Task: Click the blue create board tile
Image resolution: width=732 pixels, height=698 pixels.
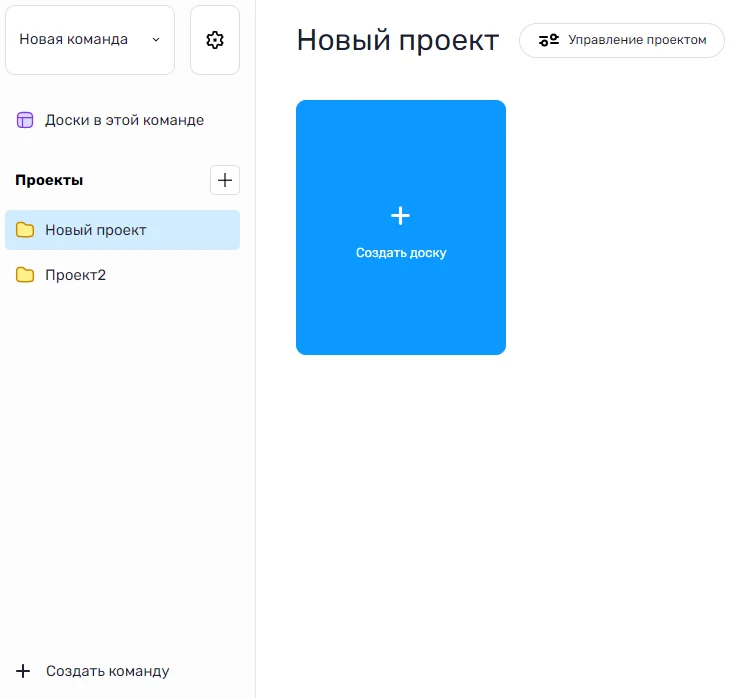Action: 400,310
